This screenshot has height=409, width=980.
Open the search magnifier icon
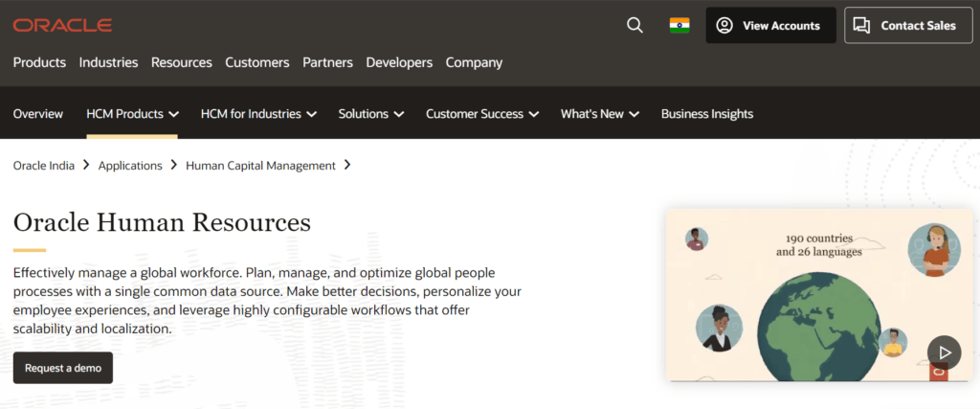[635, 26]
